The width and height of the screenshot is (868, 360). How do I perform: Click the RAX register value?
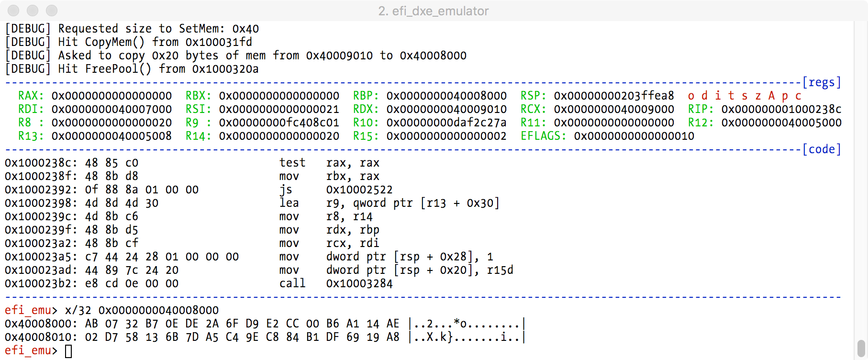click(x=111, y=96)
